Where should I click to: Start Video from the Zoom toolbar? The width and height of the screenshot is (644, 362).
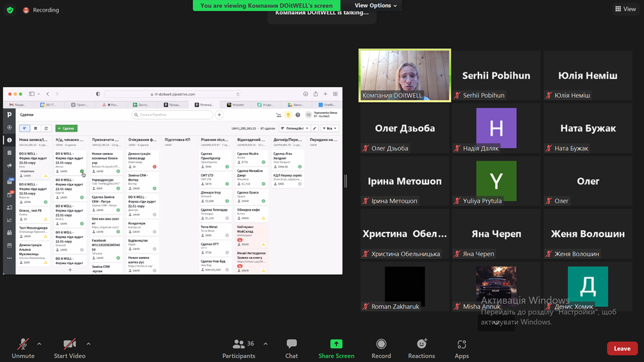pyautogui.click(x=69, y=348)
